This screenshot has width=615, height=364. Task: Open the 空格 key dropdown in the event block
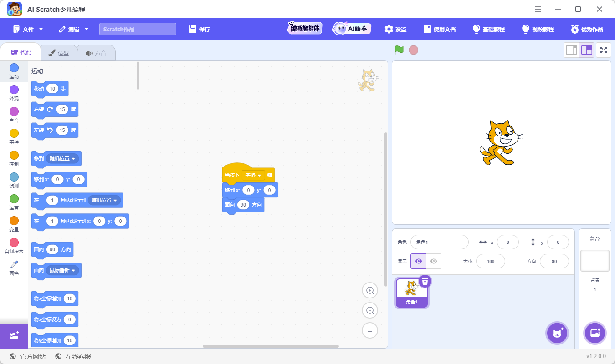coord(253,175)
